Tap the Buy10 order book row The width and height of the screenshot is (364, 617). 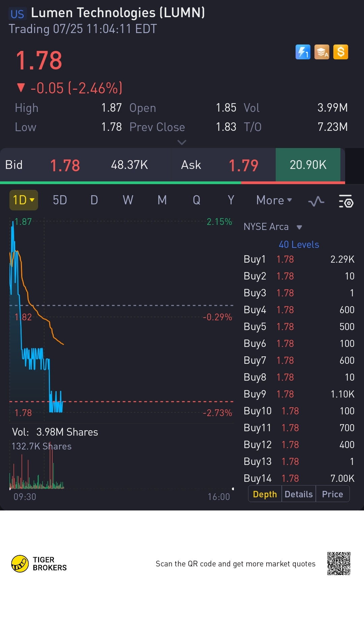[299, 411]
